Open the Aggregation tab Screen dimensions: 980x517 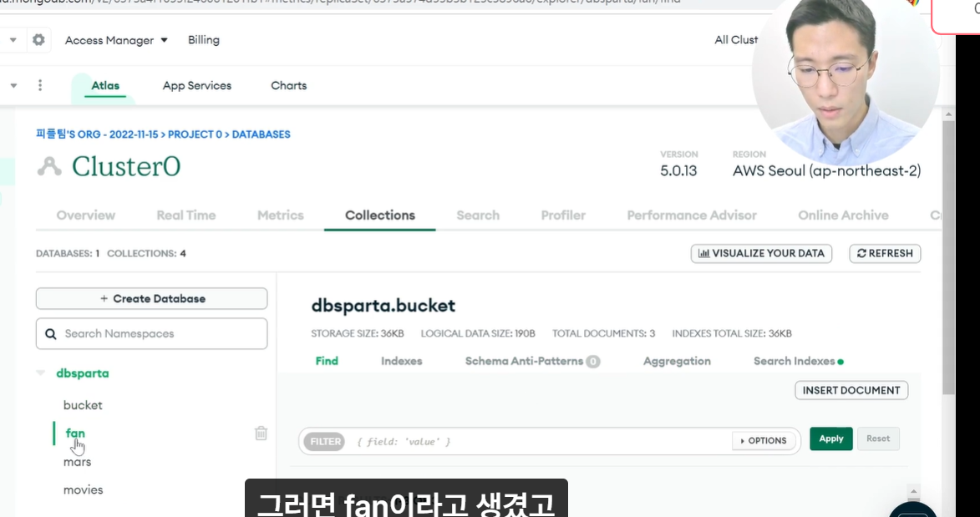point(677,361)
